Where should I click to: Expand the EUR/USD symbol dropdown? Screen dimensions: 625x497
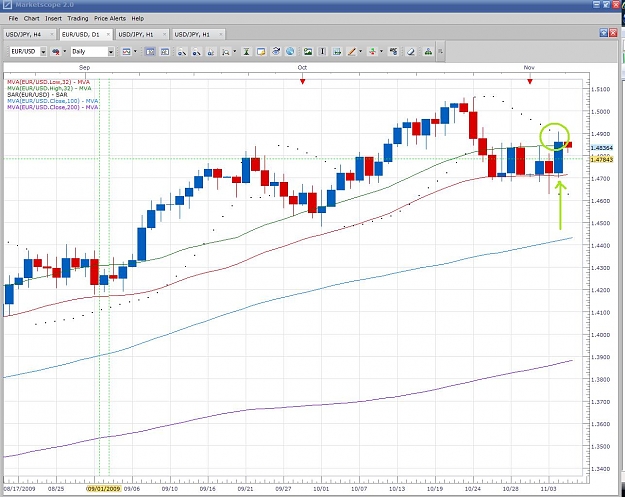click(43, 52)
